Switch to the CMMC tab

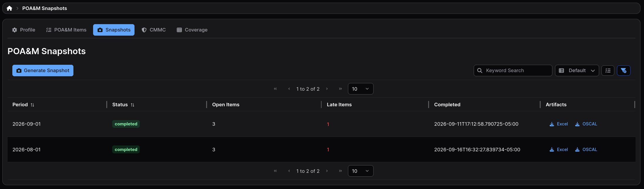(x=154, y=30)
